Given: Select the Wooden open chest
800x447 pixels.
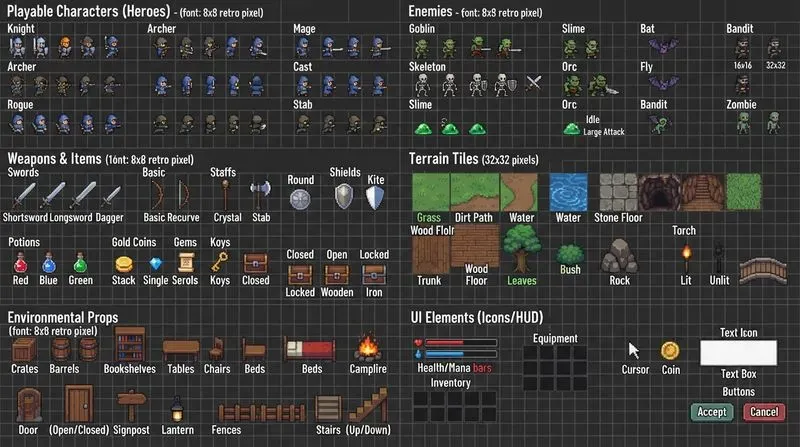Looking at the screenshot, I should click(337, 275).
